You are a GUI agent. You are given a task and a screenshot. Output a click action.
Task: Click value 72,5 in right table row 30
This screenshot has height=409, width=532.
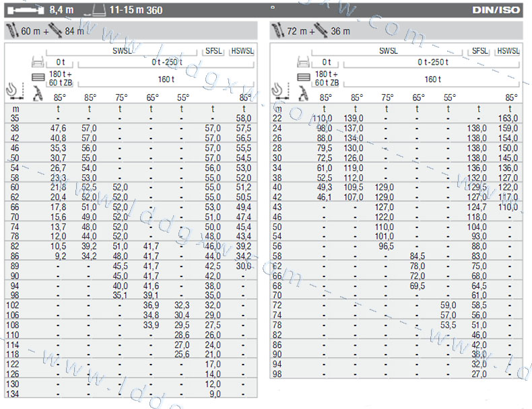click(x=325, y=158)
